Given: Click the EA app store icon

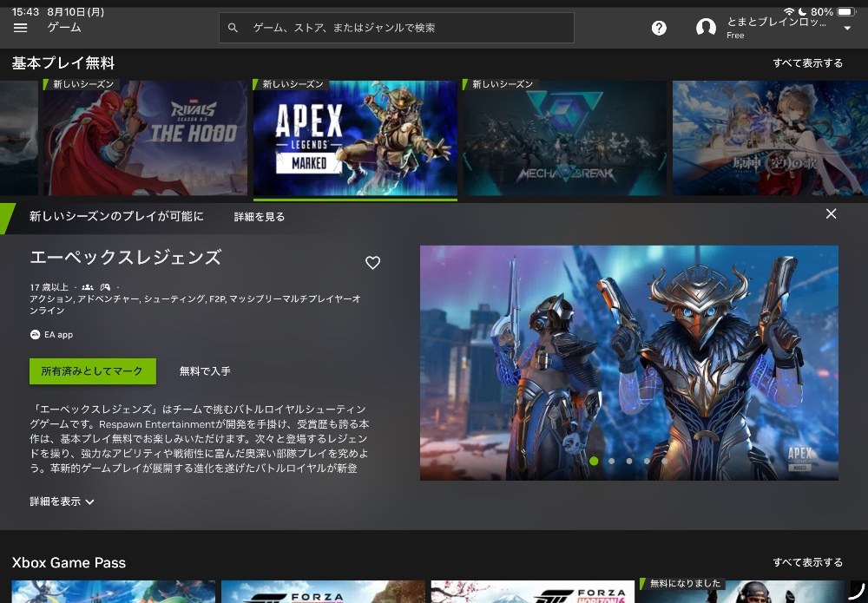Looking at the screenshot, I should (x=35, y=335).
